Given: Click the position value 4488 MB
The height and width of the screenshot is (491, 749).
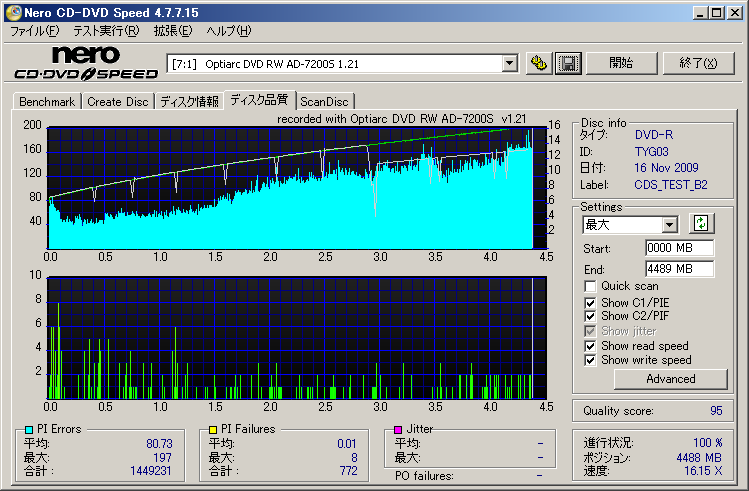Looking at the screenshot, I should point(699,458).
